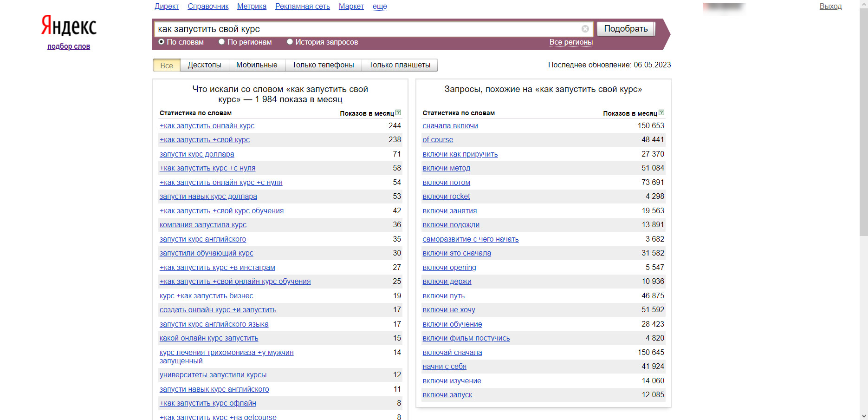Open the query "курс +как запустить бизнес"
The image size is (868, 420).
point(207,296)
